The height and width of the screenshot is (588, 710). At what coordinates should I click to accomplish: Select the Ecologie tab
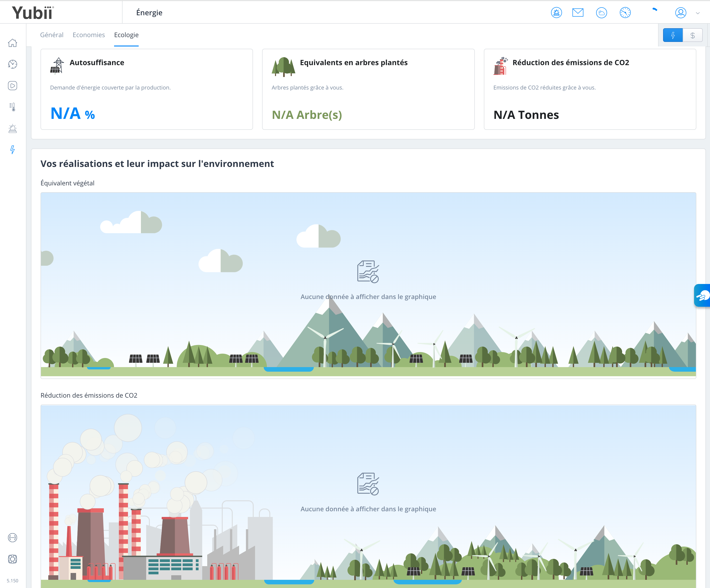point(126,35)
